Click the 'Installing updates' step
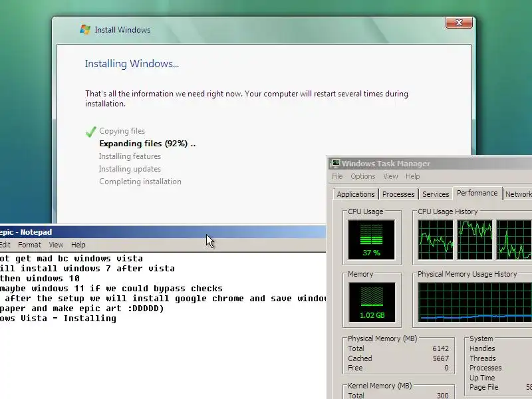Screen dimensions: 532x399 pos(130,169)
